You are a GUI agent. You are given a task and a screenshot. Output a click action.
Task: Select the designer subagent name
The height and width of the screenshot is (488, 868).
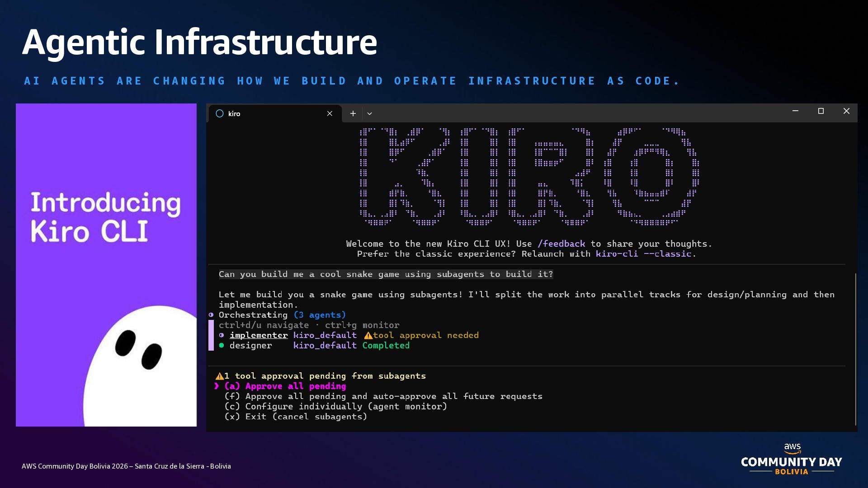pyautogui.click(x=251, y=346)
